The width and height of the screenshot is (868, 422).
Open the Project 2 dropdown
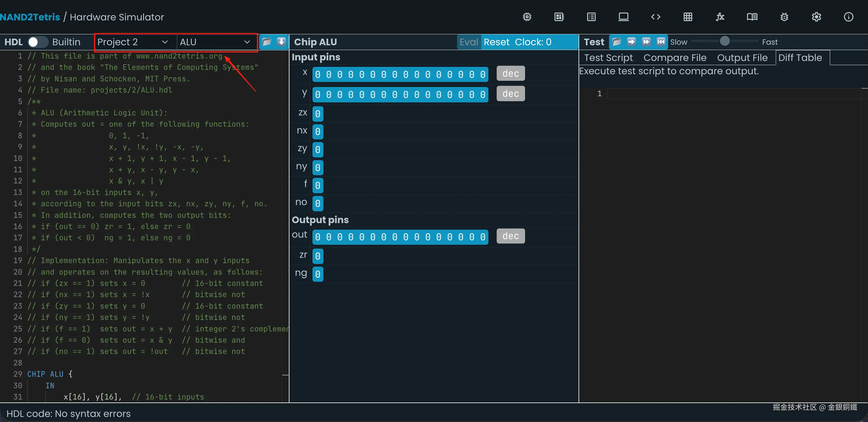132,42
